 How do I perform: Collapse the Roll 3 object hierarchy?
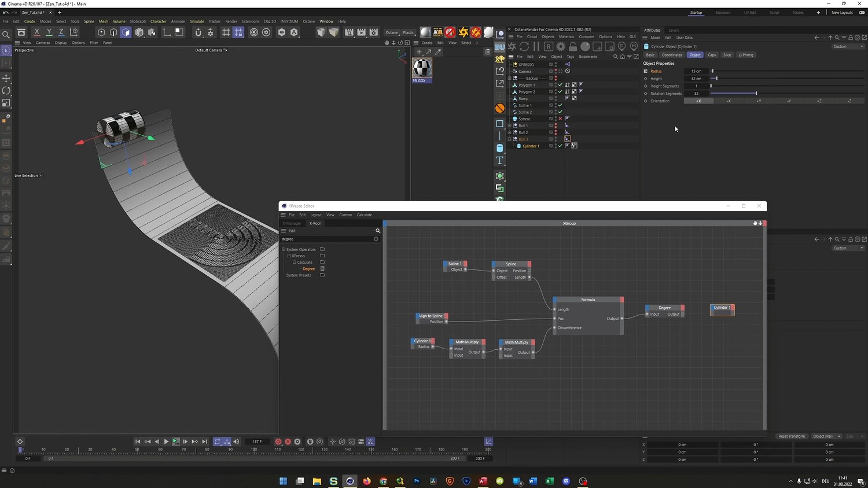click(x=510, y=139)
